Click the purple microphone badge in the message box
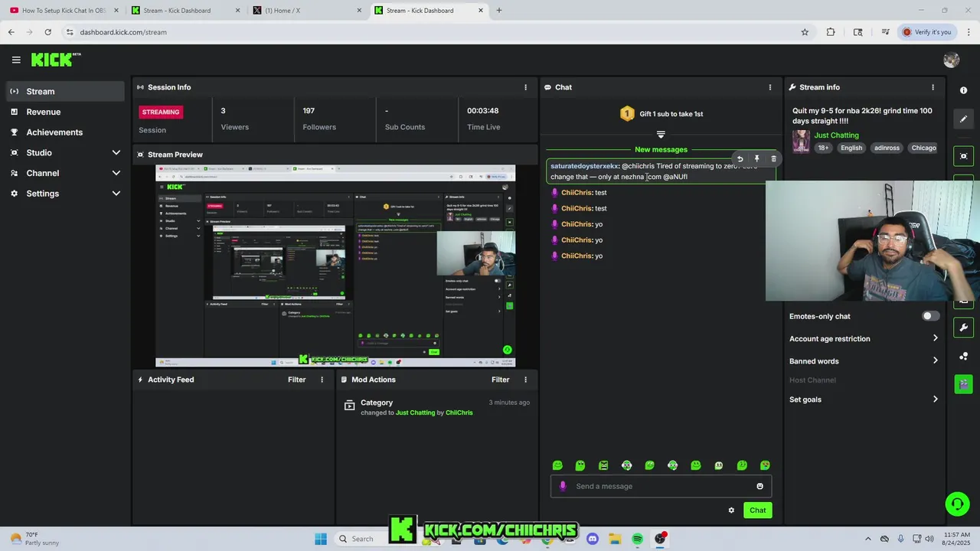Image resolution: width=980 pixels, height=551 pixels. click(563, 486)
